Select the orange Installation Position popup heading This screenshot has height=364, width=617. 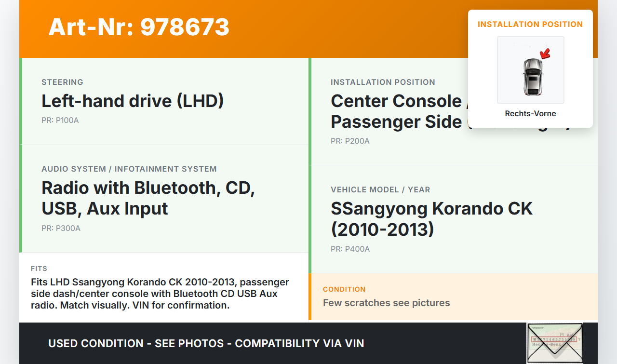[530, 25]
